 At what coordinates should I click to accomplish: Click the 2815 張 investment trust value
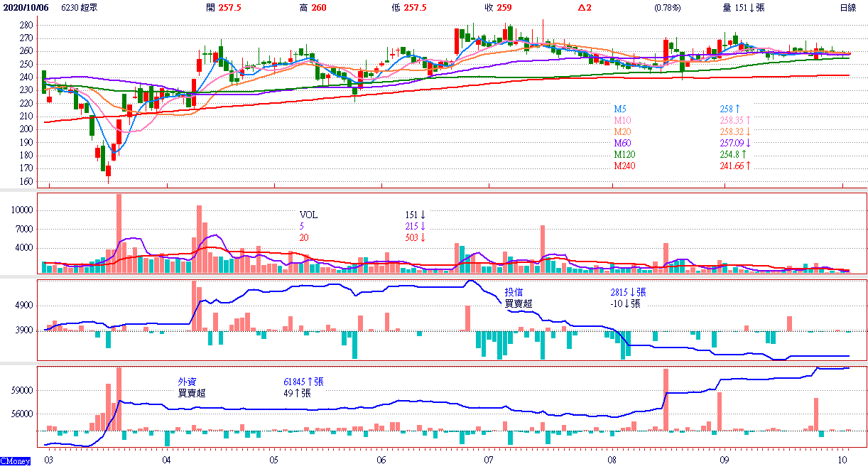click(628, 292)
